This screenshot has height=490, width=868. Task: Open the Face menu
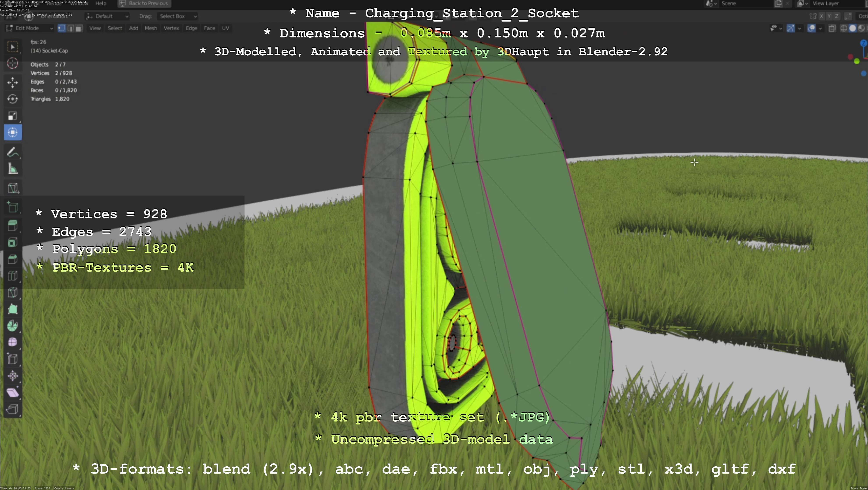209,28
